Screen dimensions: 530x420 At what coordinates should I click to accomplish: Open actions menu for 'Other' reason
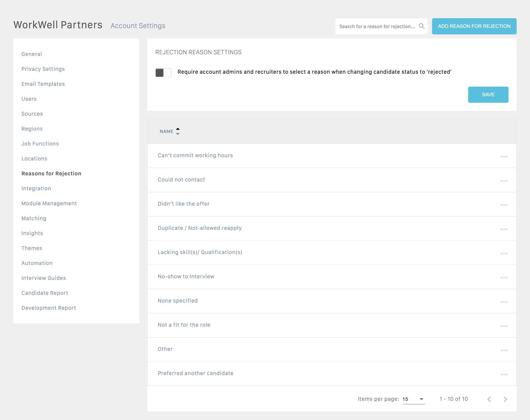coord(504,350)
